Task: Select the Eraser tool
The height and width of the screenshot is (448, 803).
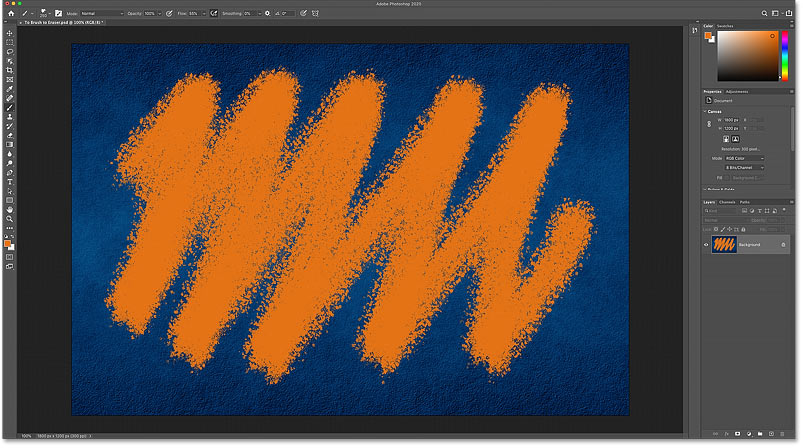Action: 10,136
